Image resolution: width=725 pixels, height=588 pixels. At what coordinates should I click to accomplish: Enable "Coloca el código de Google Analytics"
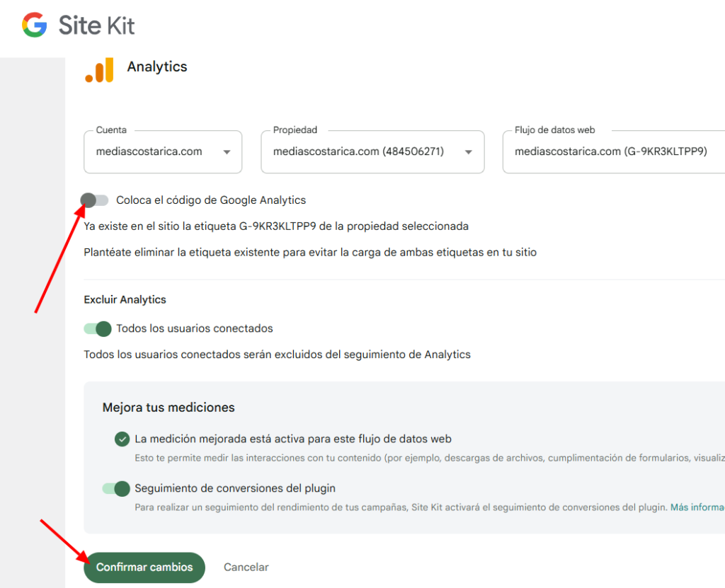[x=96, y=200]
